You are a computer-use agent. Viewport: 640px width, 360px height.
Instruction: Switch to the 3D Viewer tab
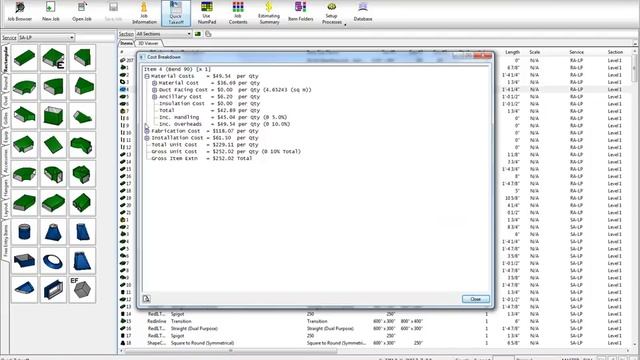click(148, 43)
